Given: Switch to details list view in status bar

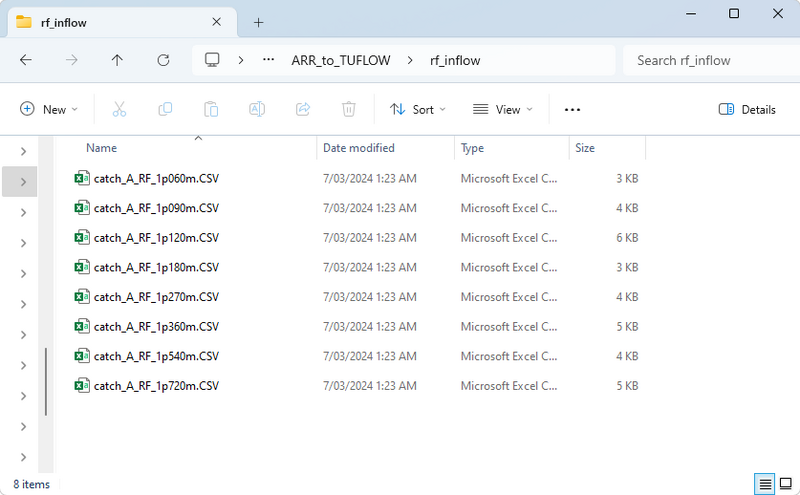Looking at the screenshot, I should click(765, 484).
